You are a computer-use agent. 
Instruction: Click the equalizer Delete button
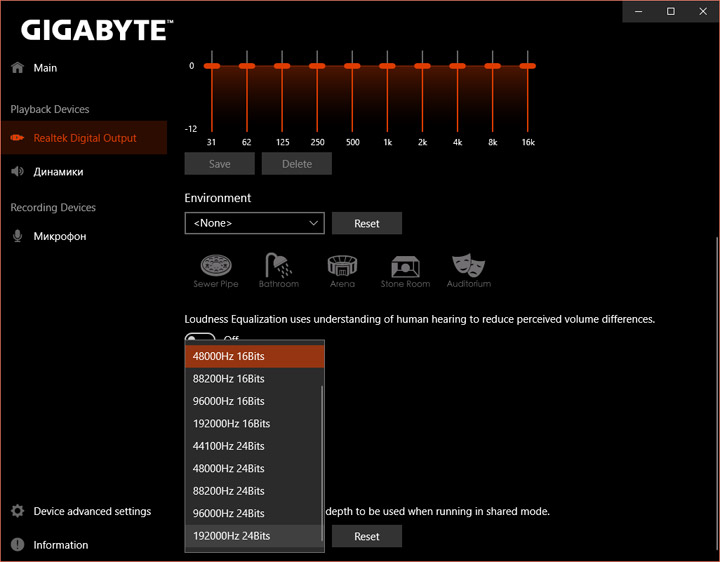[x=297, y=164]
